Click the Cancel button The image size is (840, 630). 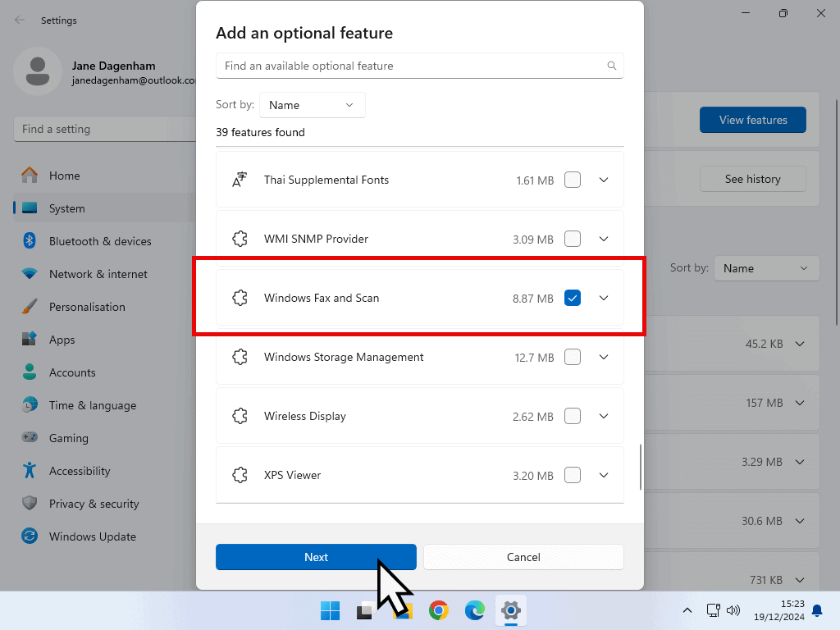click(523, 557)
